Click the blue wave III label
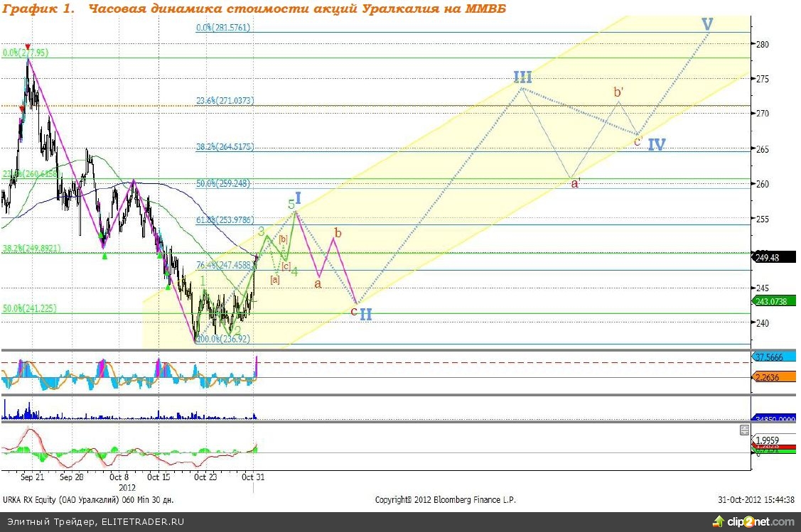This screenshot has height=532, width=801. click(x=523, y=77)
